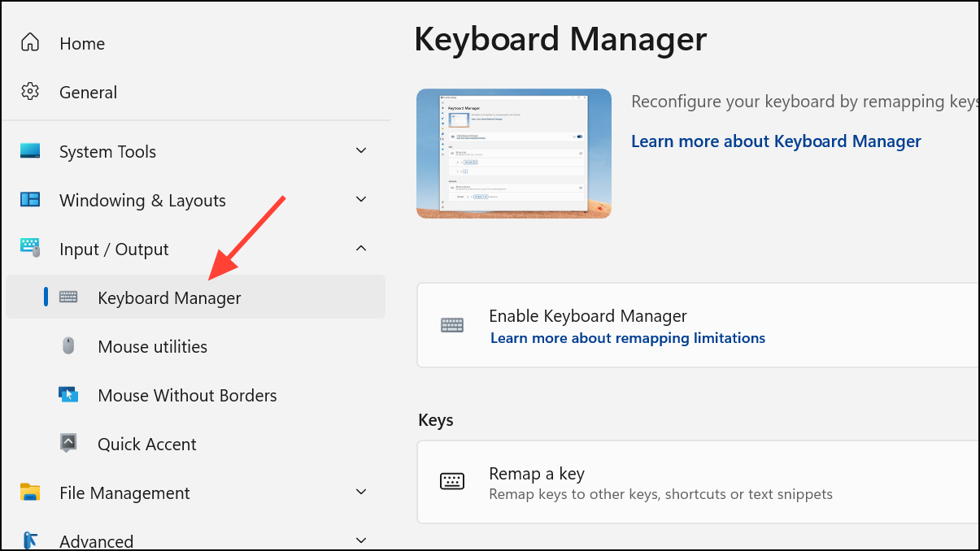Image resolution: width=980 pixels, height=551 pixels.
Task: Click the File Management folder icon
Action: (x=30, y=492)
